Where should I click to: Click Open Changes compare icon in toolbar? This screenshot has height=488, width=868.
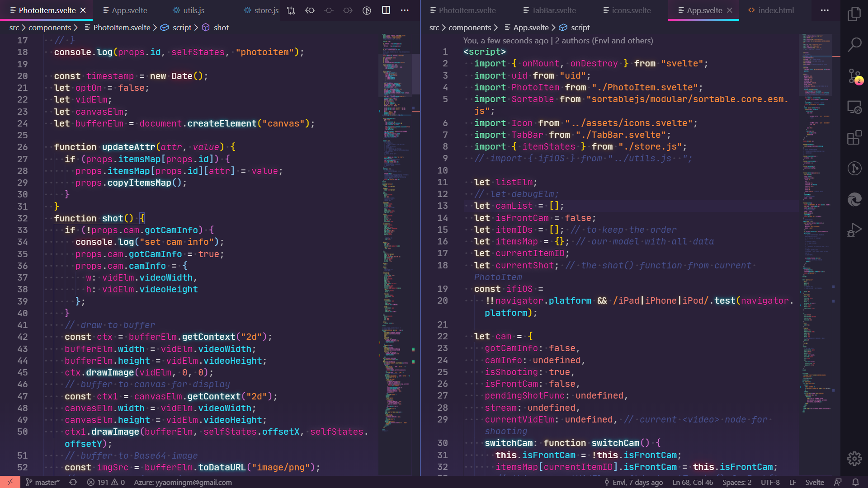(291, 10)
